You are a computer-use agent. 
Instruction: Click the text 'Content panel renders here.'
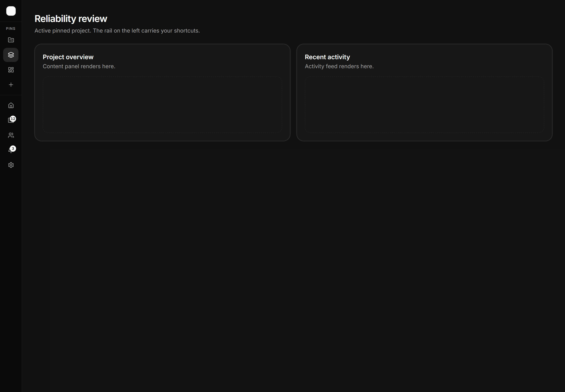click(79, 66)
